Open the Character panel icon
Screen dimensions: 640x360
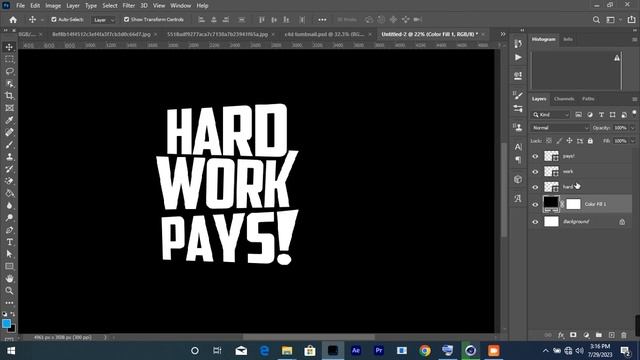518,147
